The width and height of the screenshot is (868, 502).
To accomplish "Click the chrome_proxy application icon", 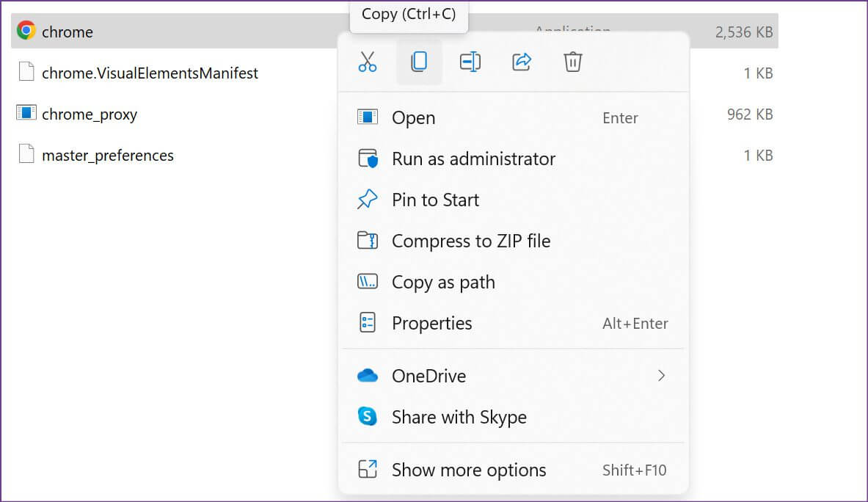I will coord(26,113).
